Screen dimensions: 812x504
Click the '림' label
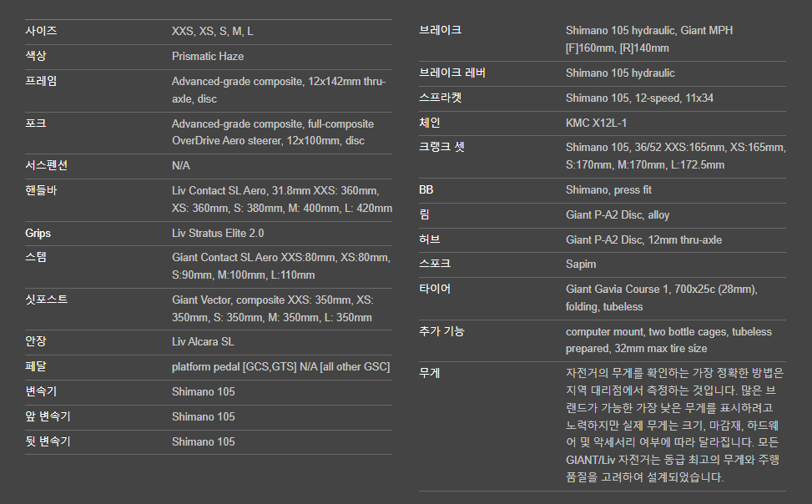pos(424,214)
